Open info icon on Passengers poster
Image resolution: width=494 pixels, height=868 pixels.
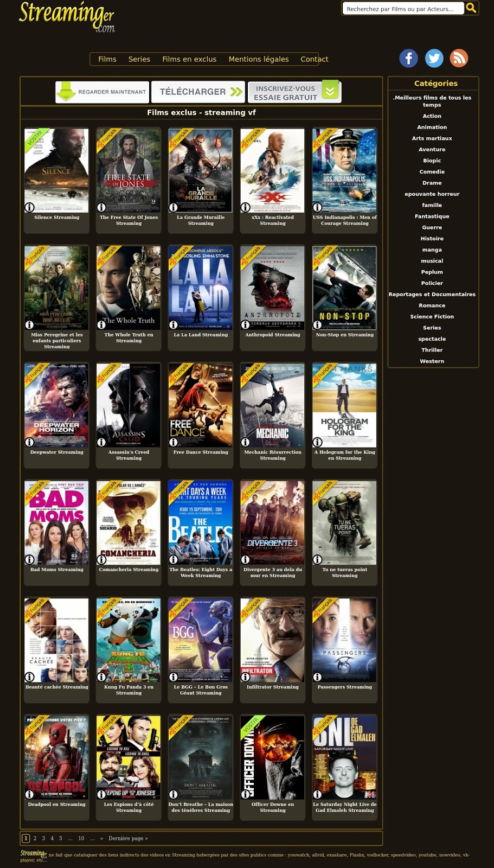pos(318,676)
